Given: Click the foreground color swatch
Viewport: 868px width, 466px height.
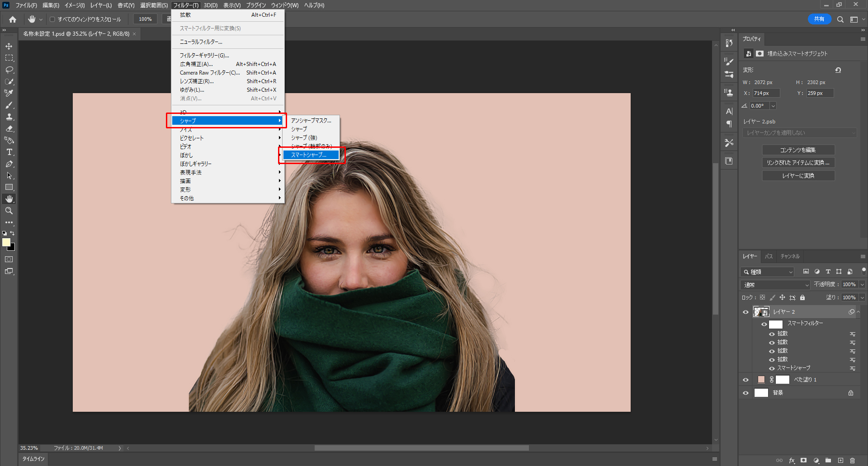Looking at the screenshot, I should click(6, 242).
